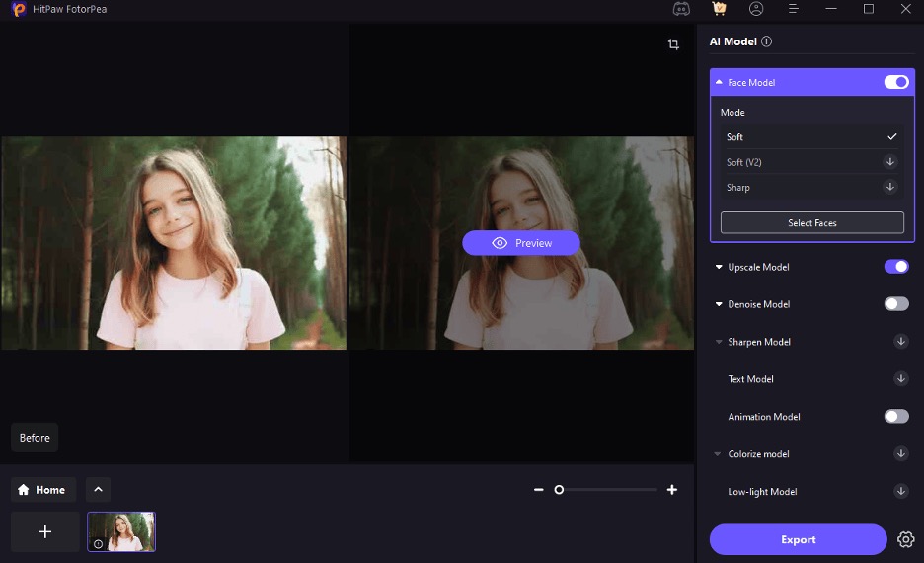This screenshot has height=563, width=924.
Task: Collapse the thumbnail strip with chevron
Action: click(x=98, y=490)
